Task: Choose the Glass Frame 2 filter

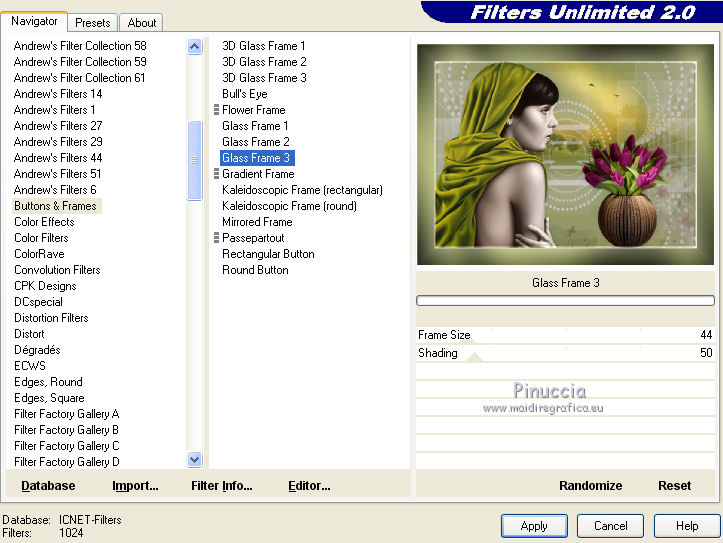Action: pos(256,142)
